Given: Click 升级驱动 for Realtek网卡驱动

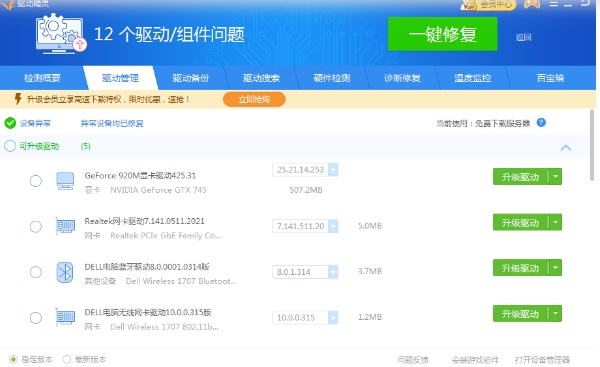Looking at the screenshot, I should 520,222.
